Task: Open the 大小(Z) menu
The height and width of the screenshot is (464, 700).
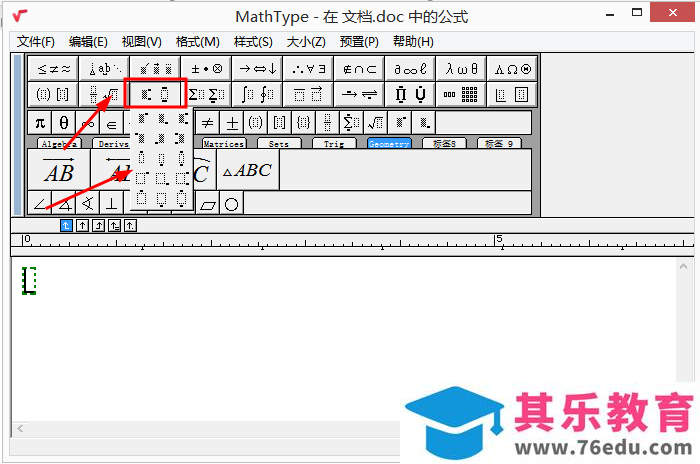Action: [x=306, y=42]
